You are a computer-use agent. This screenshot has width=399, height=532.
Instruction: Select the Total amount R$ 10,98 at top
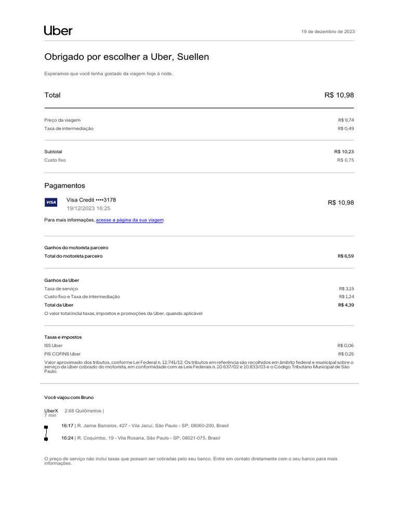click(x=339, y=95)
